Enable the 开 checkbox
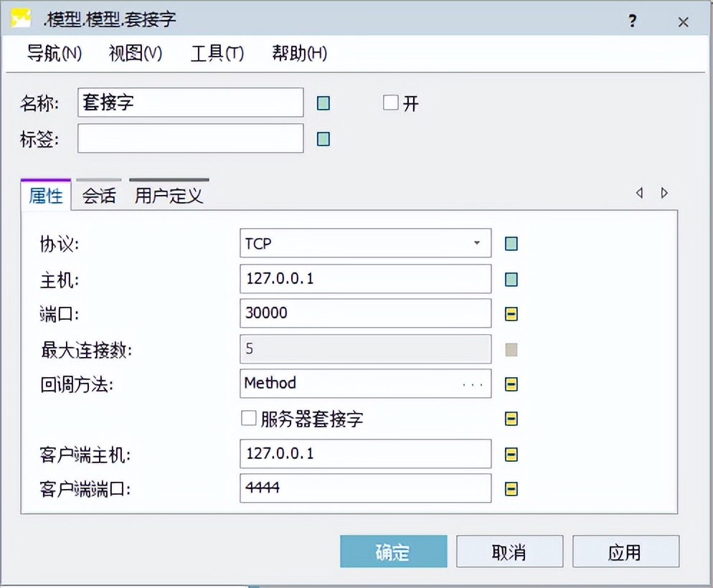Image resolution: width=713 pixels, height=588 pixels. [390, 102]
